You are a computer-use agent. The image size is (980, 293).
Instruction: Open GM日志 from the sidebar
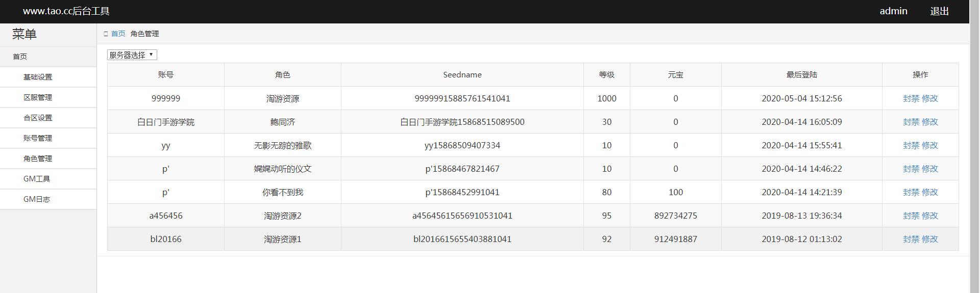(37, 199)
